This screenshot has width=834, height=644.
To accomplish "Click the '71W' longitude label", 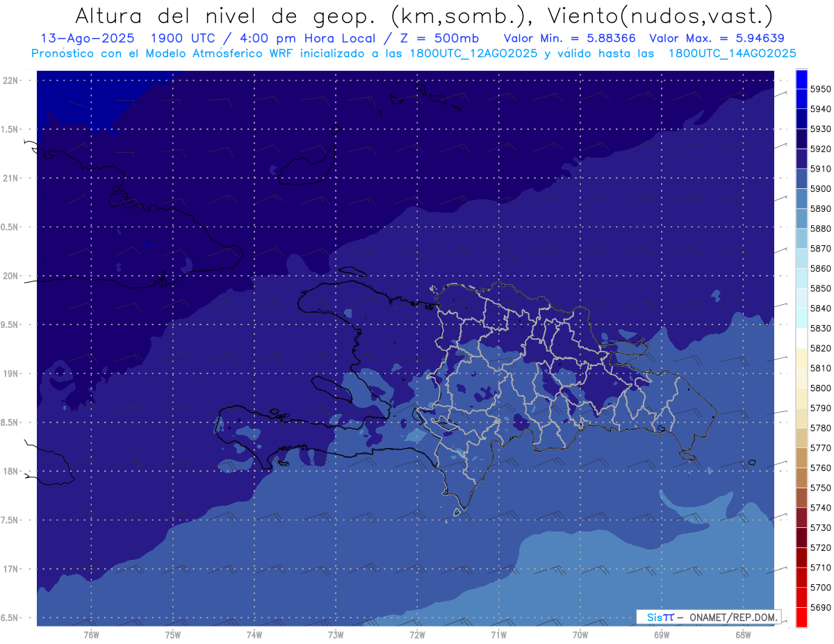I will [x=498, y=634].
